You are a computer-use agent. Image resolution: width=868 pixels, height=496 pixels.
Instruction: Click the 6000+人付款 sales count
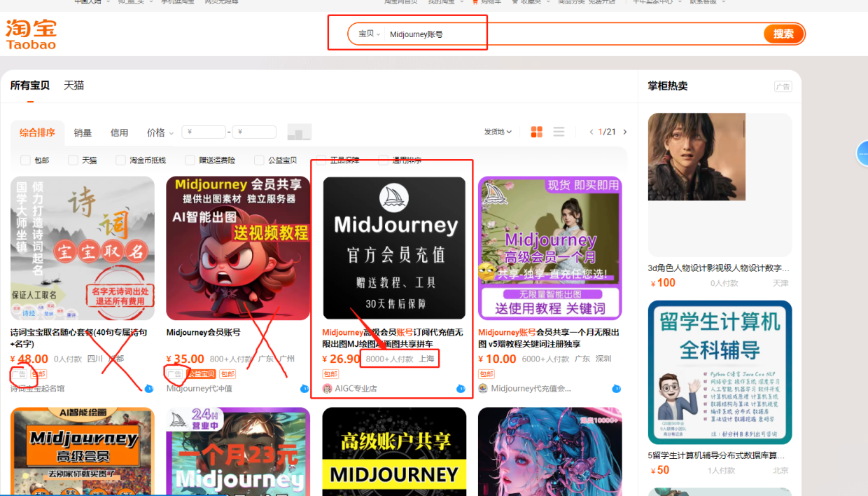click(x=545, y=359)
